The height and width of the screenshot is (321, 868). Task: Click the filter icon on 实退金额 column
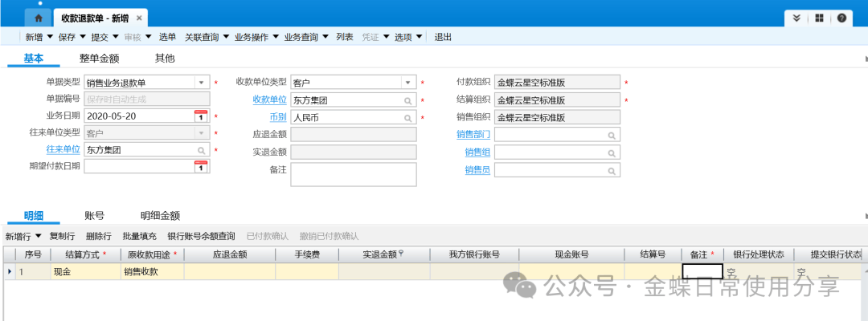coord(400,254)
